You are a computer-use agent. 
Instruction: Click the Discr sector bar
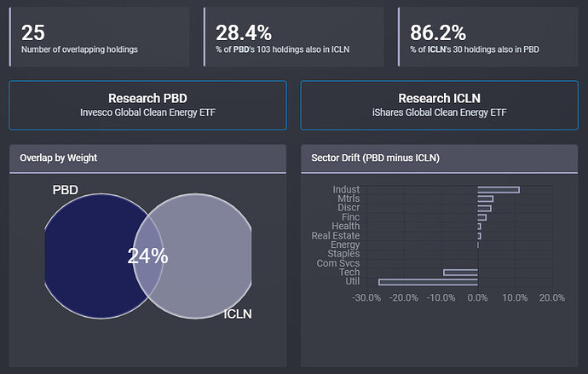(485, 208)
